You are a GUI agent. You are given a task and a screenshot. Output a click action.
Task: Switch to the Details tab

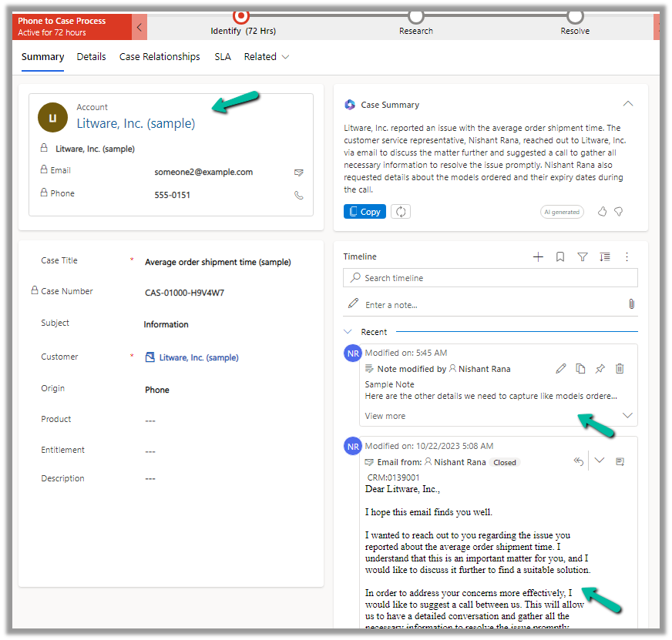91,57
